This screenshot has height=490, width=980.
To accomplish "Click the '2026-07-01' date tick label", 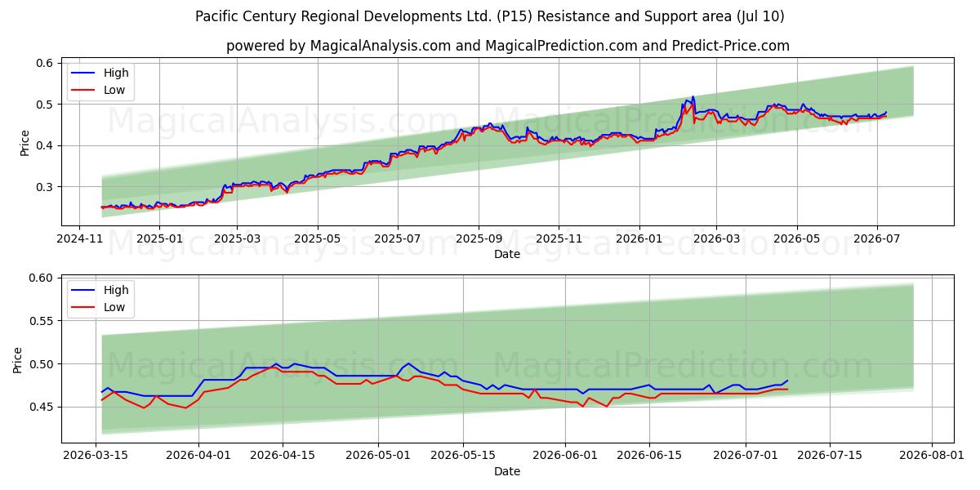I will click(746, 456).
